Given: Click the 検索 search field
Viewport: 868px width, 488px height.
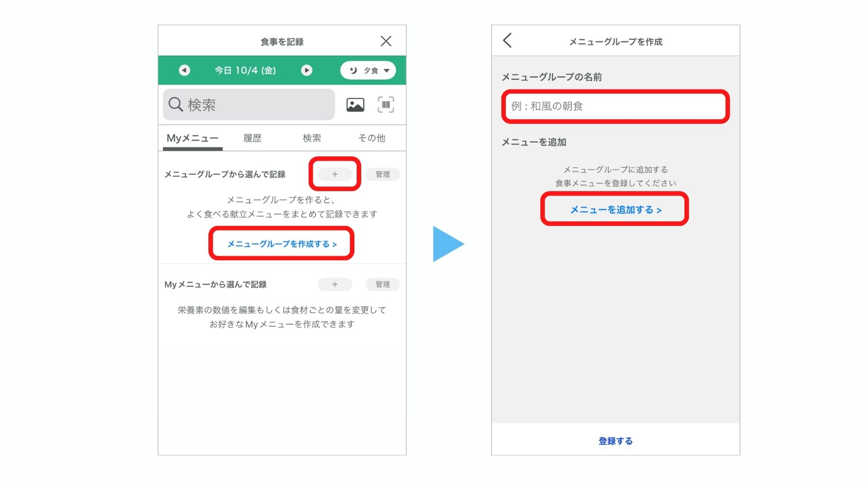Looking at the screenshot, I should 249,104.
